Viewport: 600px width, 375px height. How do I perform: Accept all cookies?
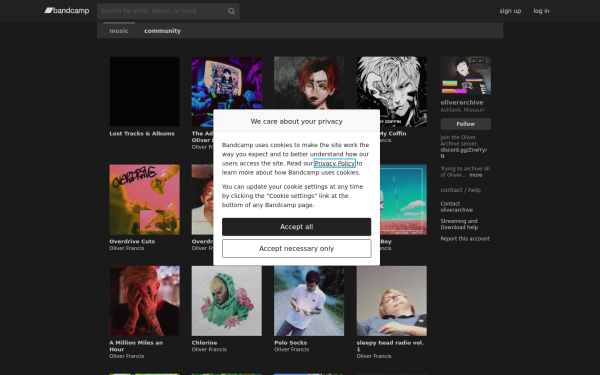pos(297,227)
